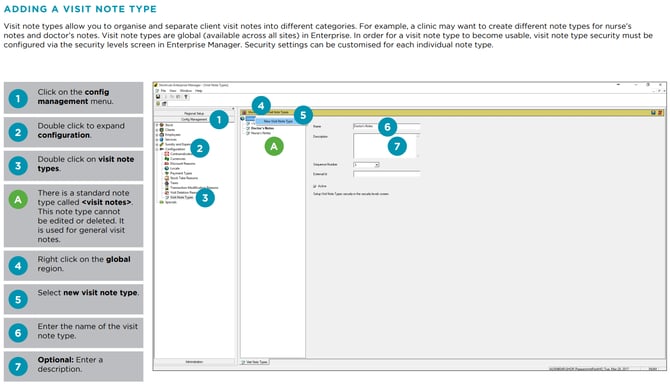Expand the Employees tree node

[x=157, y=135]
